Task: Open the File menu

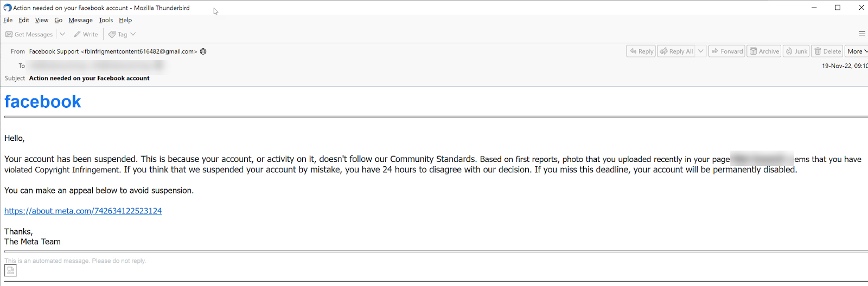Action: click(x=8, y=20)
